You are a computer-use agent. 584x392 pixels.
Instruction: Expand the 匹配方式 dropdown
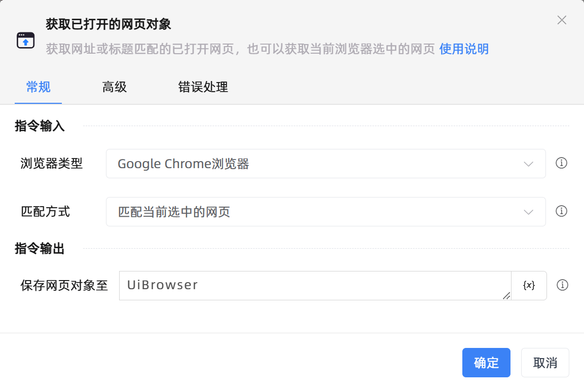pyautogui.click(x=325, y=212)
